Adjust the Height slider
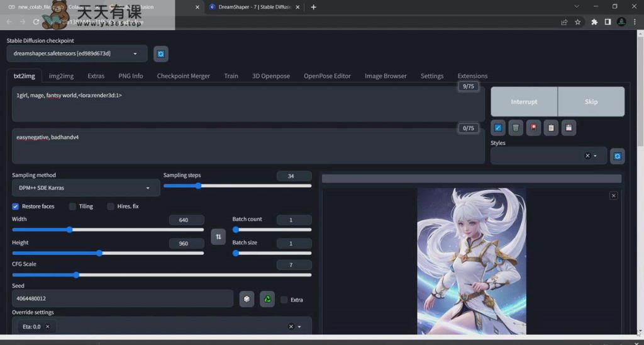 (x=108, y=253)
